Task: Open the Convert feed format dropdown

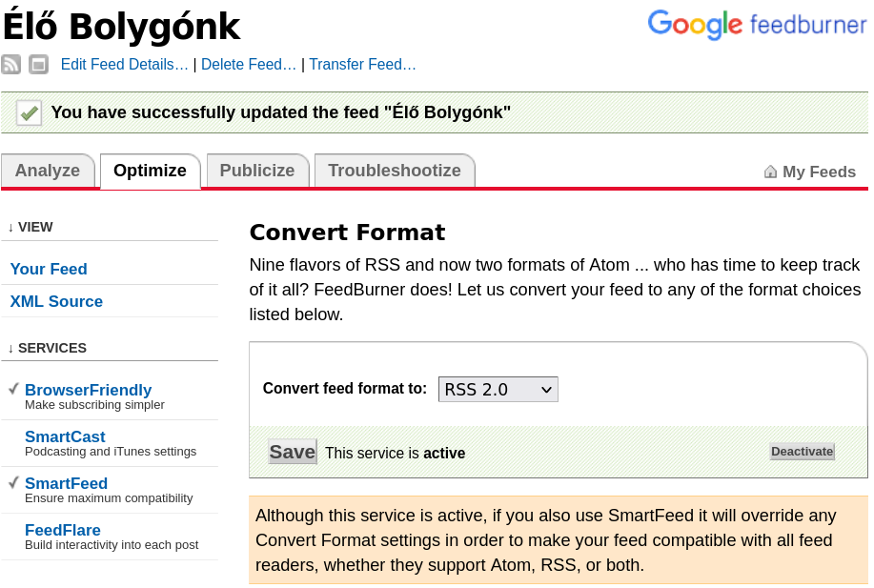Action: click(x=498, y=389)
